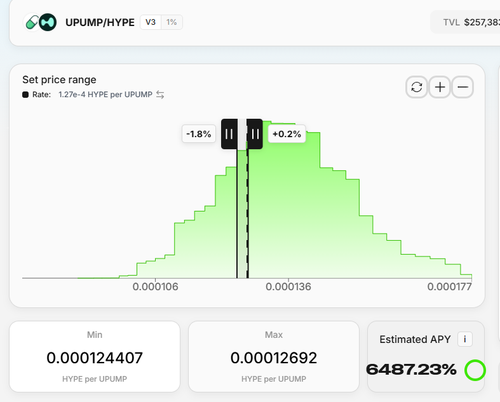Click the green APY circle indicator
500x402 pixels.
point(475,370)
